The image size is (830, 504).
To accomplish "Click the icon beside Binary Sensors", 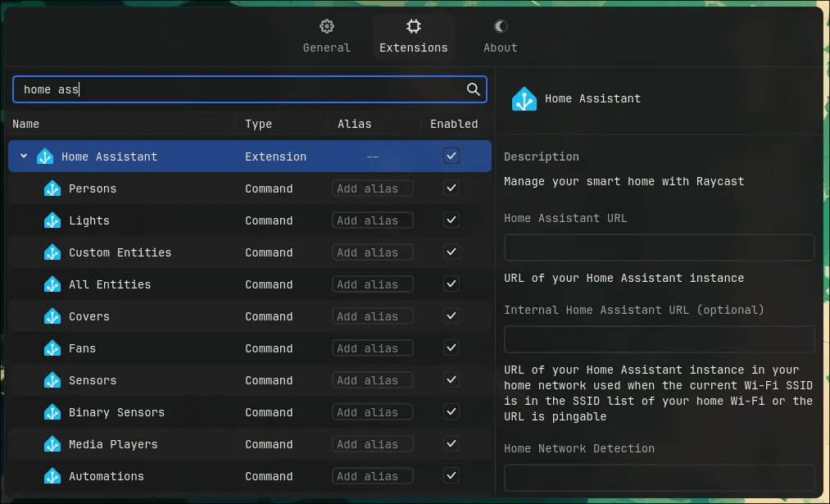I will [52, 412].
